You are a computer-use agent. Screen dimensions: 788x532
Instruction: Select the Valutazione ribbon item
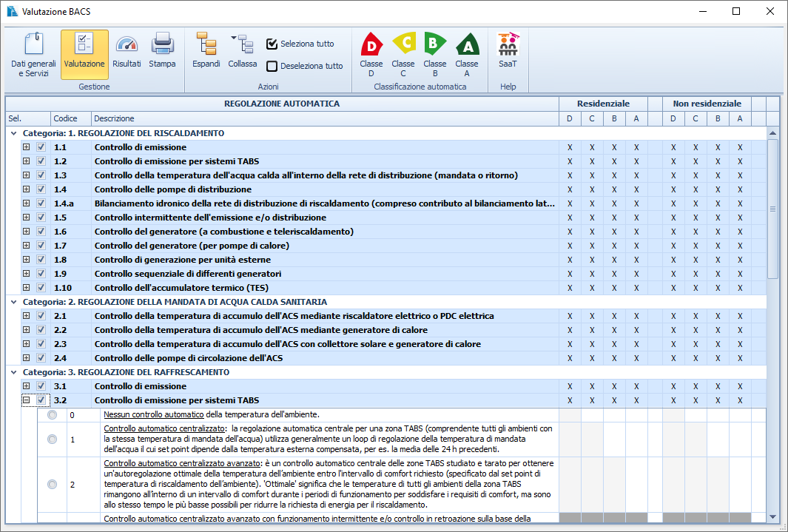point(84,55)
